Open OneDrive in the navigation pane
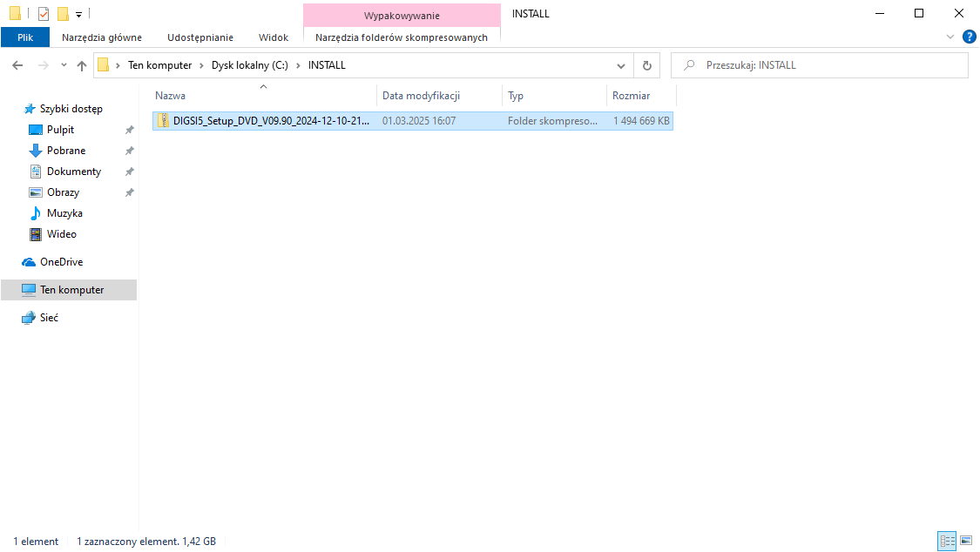 point(61,262)
